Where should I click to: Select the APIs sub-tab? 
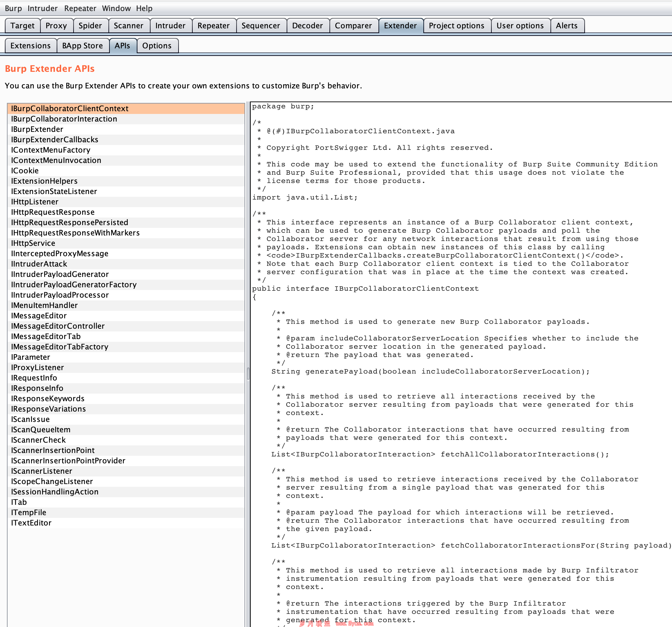122,46
